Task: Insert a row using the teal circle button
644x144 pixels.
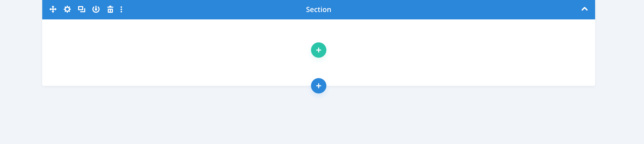Action: pyautogui.click(x=319, y=50)
